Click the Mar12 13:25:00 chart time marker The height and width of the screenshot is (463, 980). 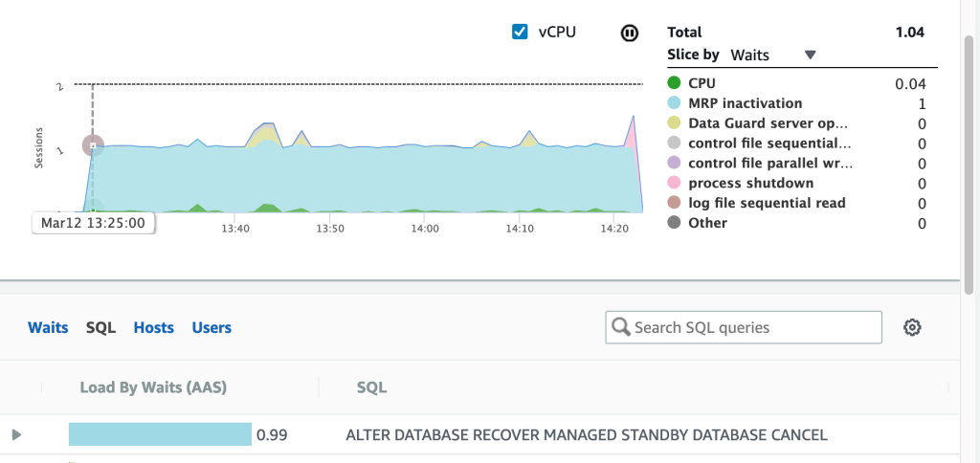click(93, 223)
